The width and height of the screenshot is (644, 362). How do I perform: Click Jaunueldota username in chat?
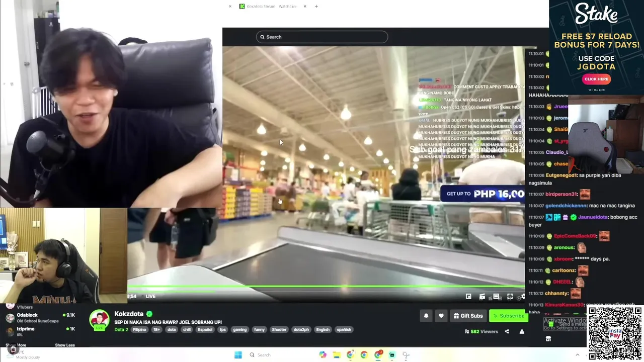(x=593, y=217)
